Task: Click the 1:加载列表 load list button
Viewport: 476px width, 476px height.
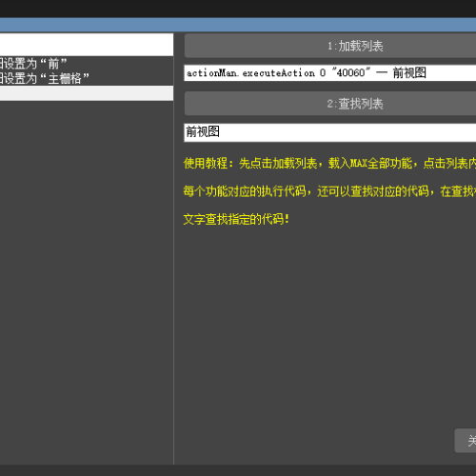Action: click(x=330, y=46)
